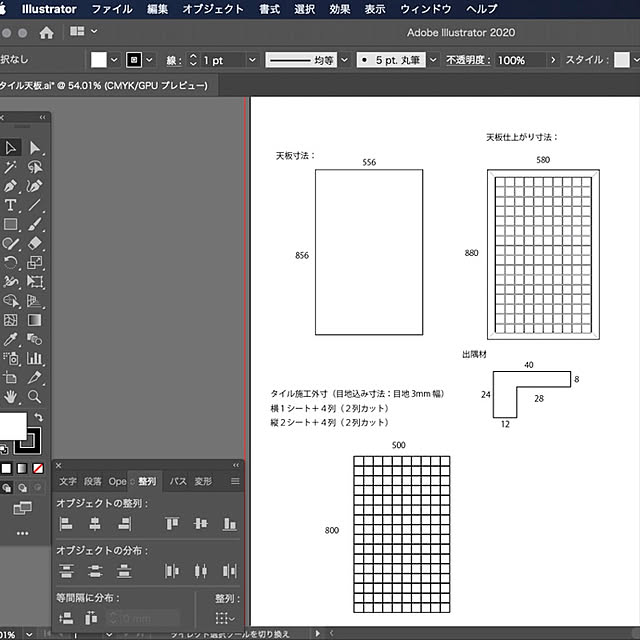Open stroke weight dropdown
Image resolution: width=640 pixels, height=640 pixels.
click(x=252, y=60)
